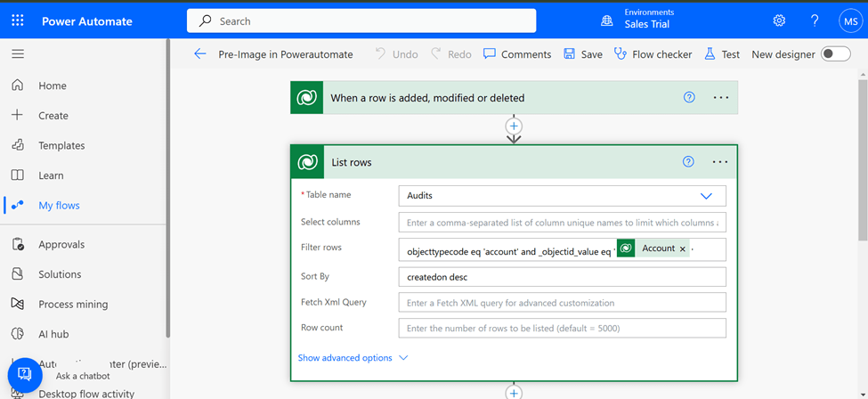This screenshot has width=868, height=399.
Task: Open Templates in the left navigation
Action: [61, 146]
